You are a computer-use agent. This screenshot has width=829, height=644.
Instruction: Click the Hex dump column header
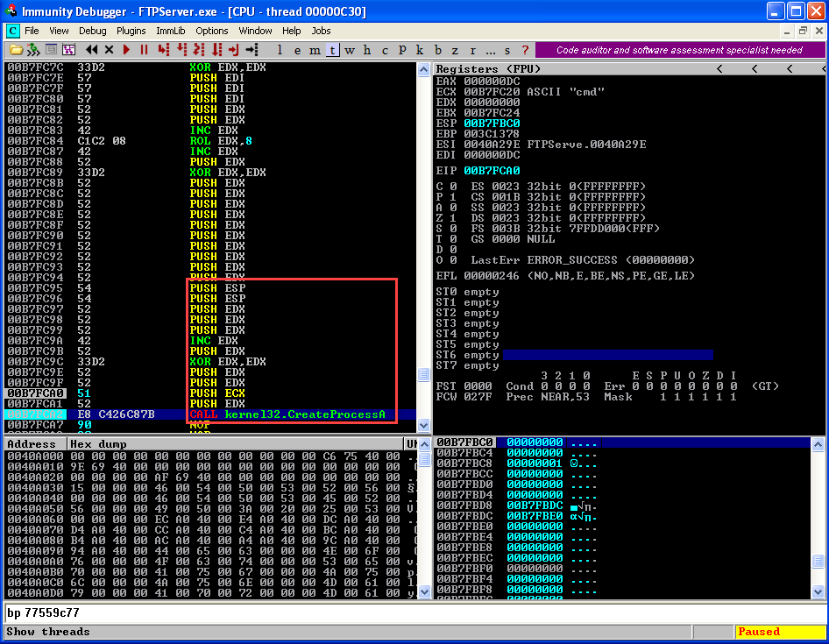point(235,444)
